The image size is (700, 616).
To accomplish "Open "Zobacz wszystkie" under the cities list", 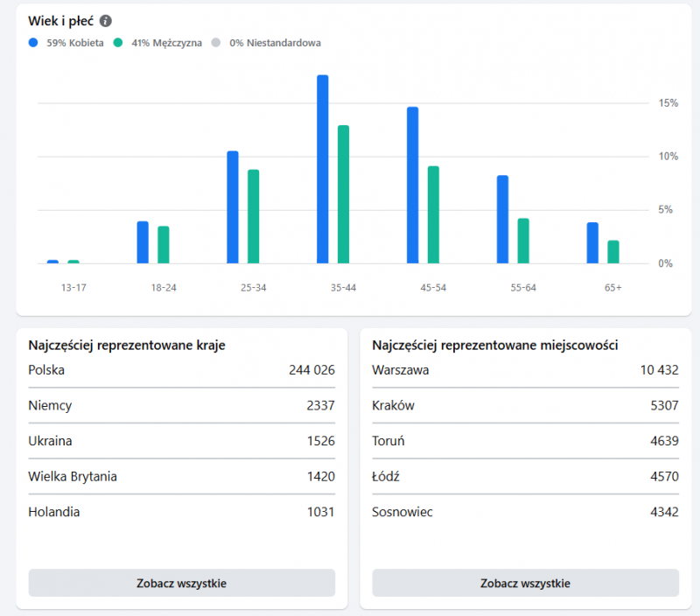I will [525, 583].
